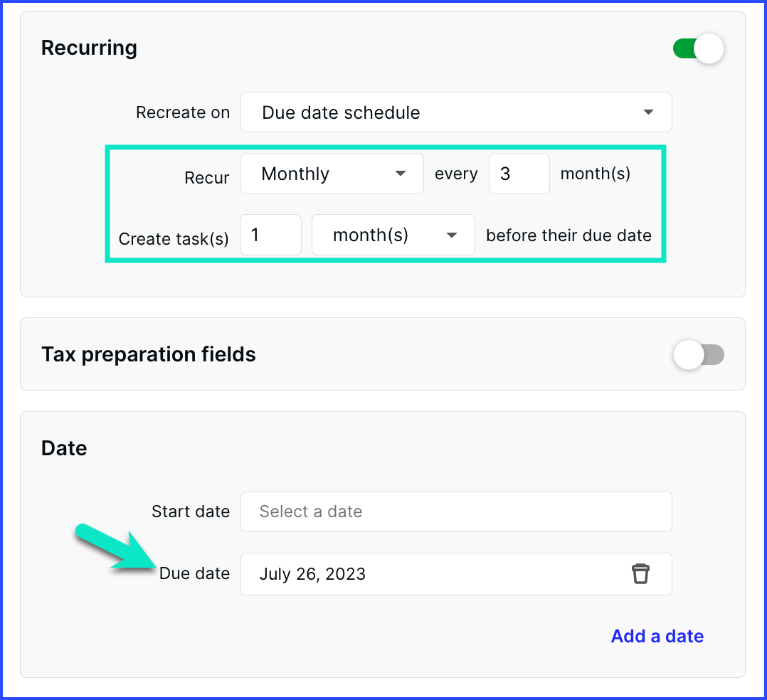Click the Recreate on dropdown arrow
This screenshot has height=700, width=767.
[x=648, y=112]
